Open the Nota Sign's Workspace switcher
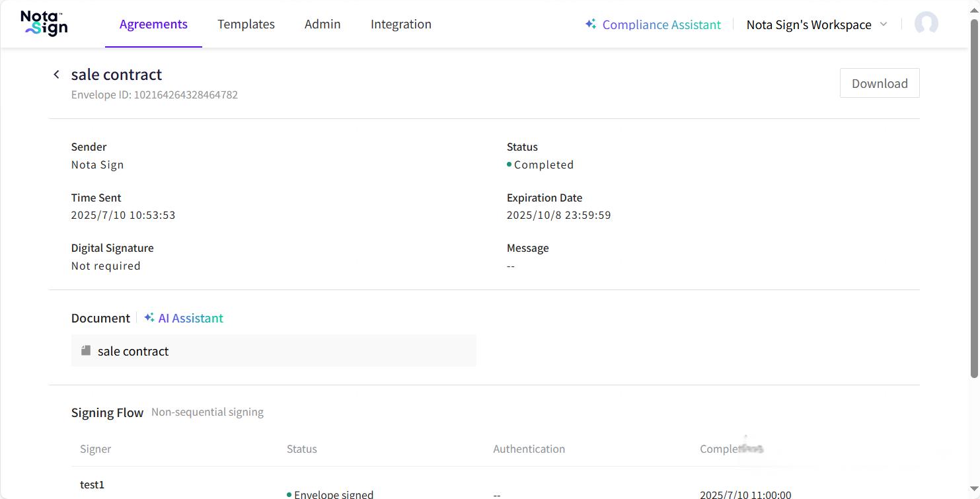The width and height of the screenshot is (980, 499). tap(808, 24)
